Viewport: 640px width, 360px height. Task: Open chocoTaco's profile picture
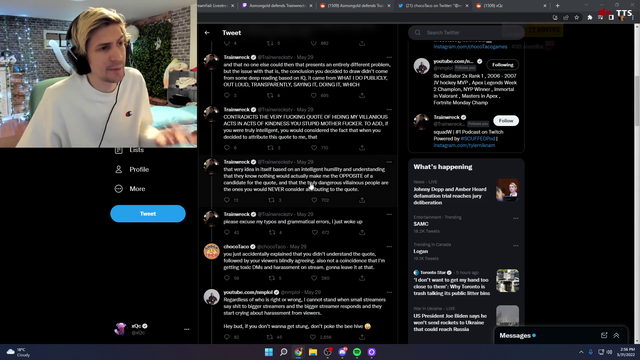[x=211, y=251]
